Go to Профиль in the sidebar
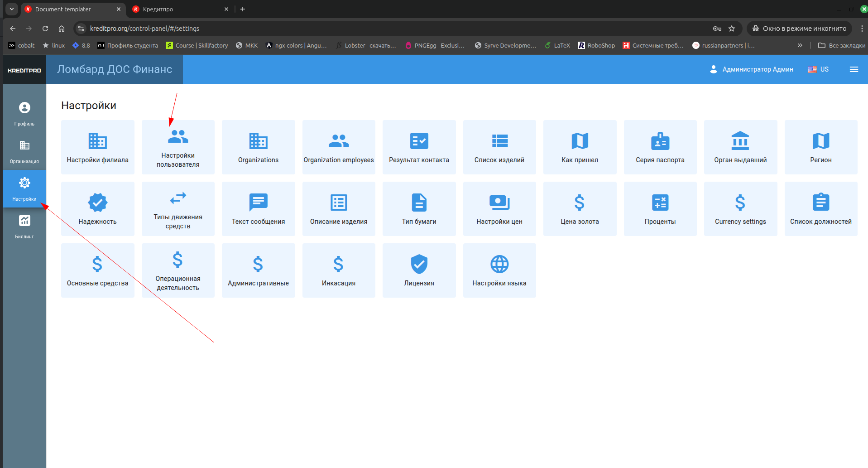 pyautogui.click(x=24, y=114)
